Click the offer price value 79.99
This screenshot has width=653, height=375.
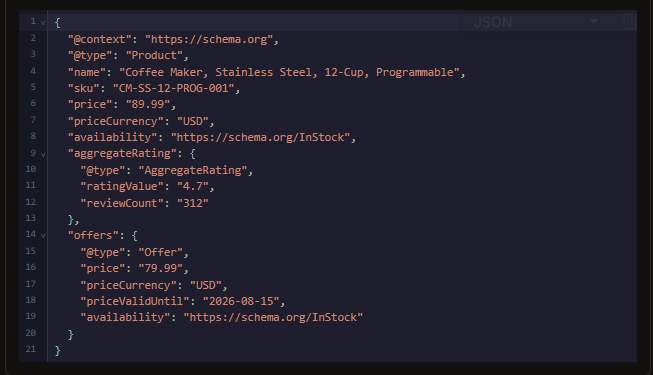pos(161,268)
